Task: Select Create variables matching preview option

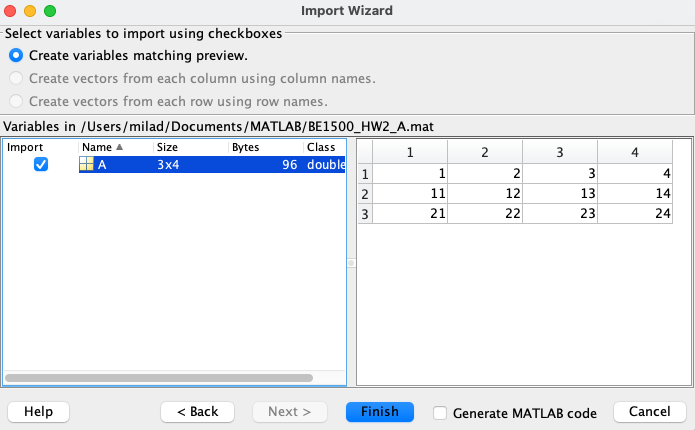Action: pyautogui.click(x=16, y=55)
